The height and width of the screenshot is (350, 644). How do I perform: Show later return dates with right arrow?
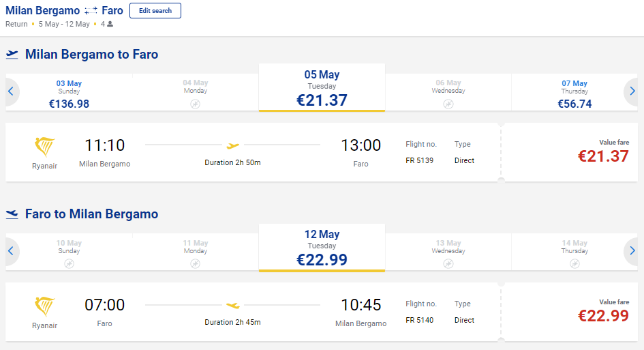click(x=632, y=251)
